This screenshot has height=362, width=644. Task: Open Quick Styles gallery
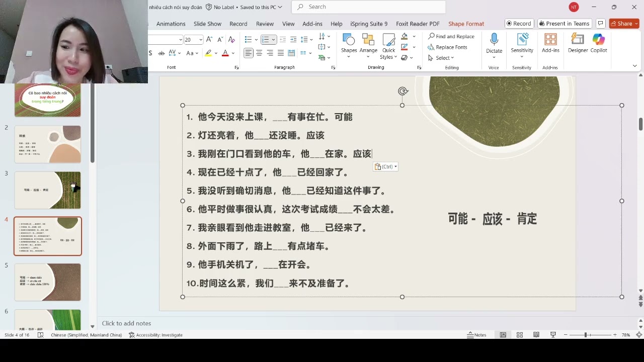click(388, 46)
